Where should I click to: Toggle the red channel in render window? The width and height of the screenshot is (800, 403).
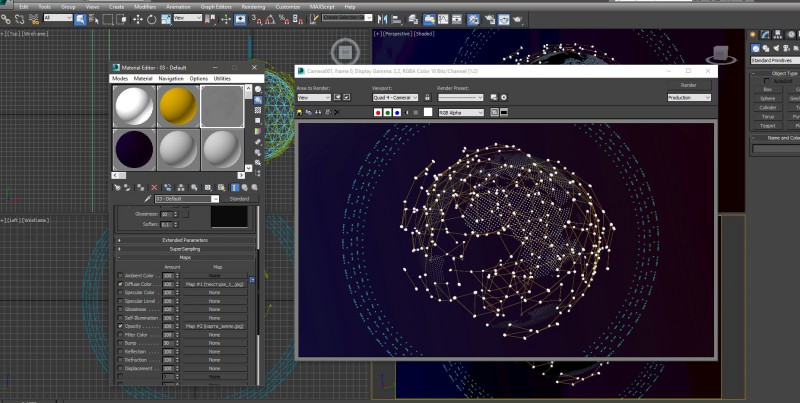pyautogui.click(x=378, y=112)
